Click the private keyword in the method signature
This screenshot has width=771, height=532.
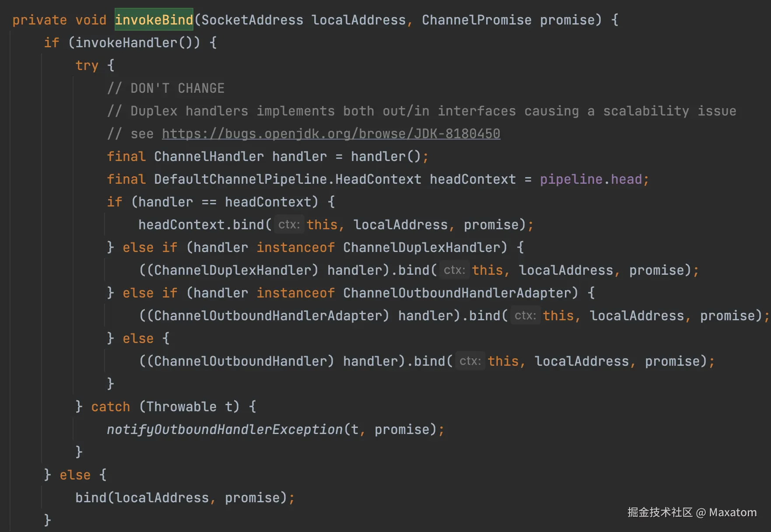[x=39, y=20]
